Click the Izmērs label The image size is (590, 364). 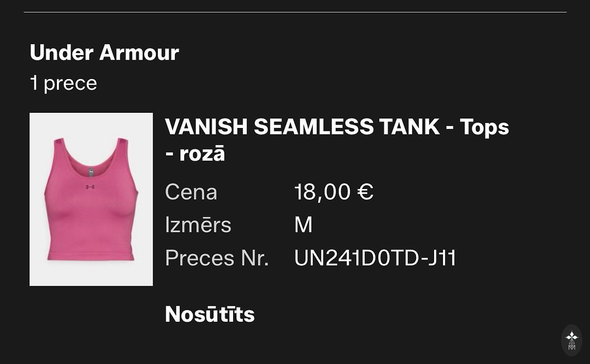(x=198, y=225)
